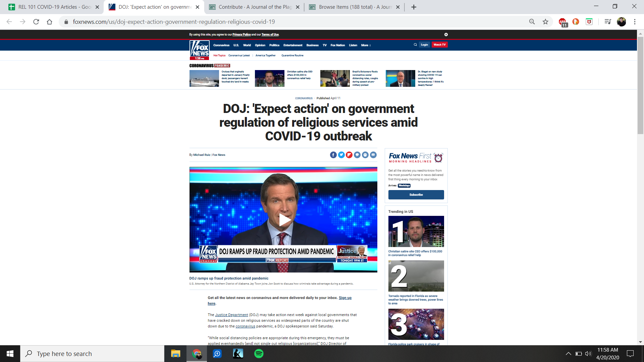Viewport: 644px width, 362px height.
Task: Switch to REL 101 COVID-19 Articles tab
Action: coord(54,7)
